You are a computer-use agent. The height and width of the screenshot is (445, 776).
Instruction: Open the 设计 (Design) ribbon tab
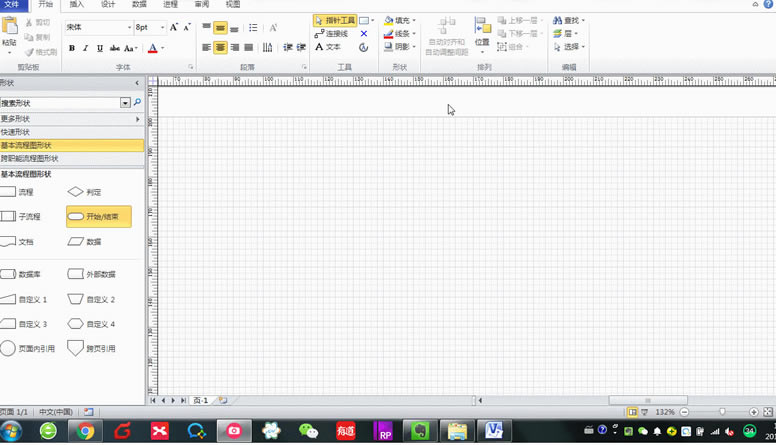click(x=108, y=4)
